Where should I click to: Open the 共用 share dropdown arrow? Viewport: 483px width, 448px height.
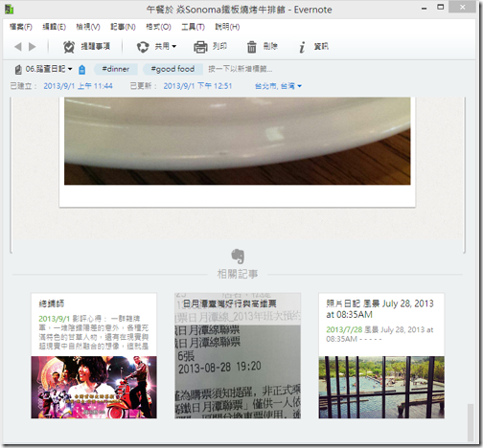click(x=174, y=47)
